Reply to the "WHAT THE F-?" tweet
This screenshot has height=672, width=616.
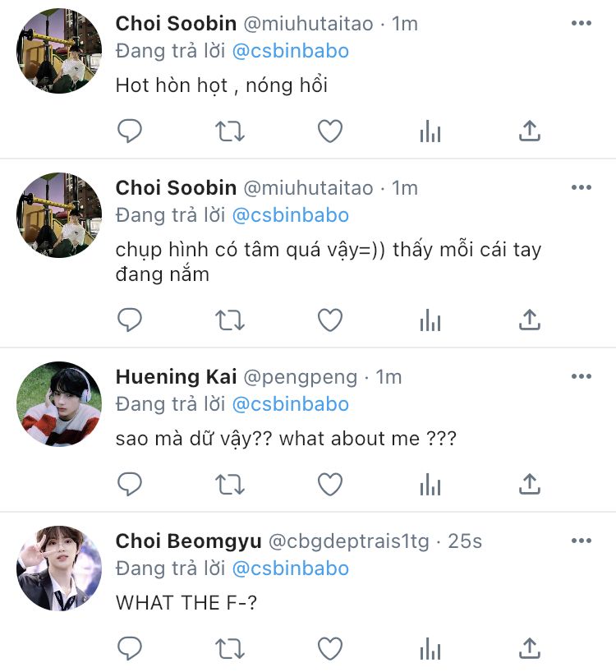(130, 648)
